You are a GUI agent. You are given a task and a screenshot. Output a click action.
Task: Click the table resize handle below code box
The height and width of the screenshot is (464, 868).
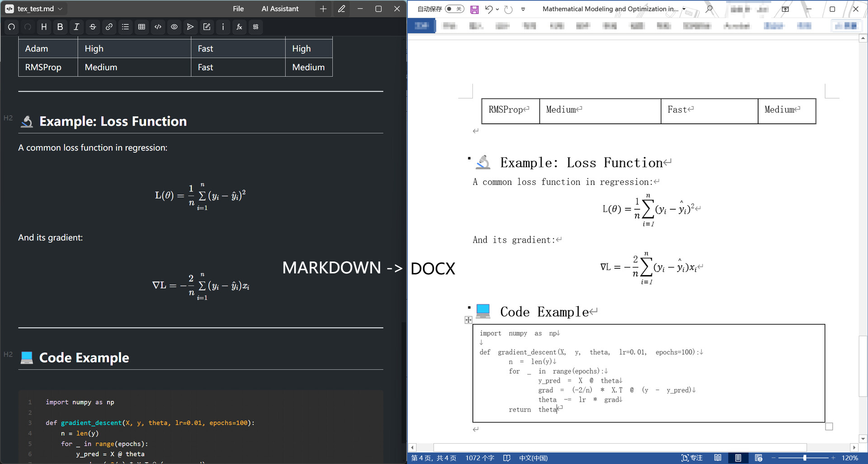click(x=829, y=427)
